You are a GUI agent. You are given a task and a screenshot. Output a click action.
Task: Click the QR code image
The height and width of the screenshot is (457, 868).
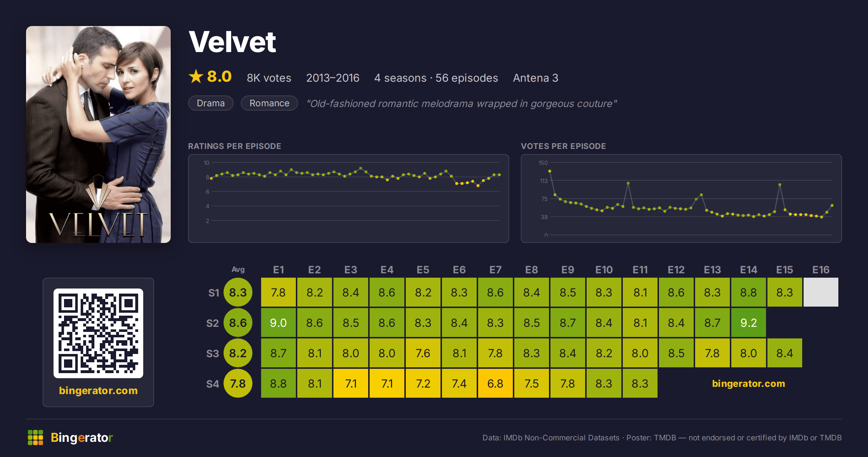pos(98,333)
